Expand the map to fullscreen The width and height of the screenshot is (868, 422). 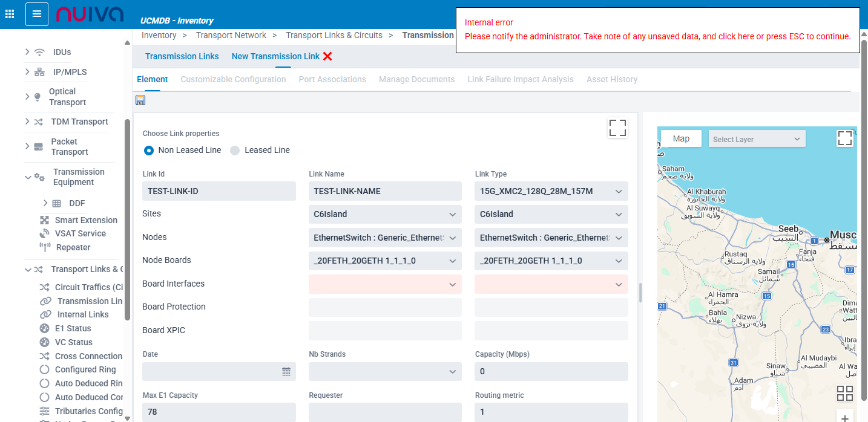844,138
